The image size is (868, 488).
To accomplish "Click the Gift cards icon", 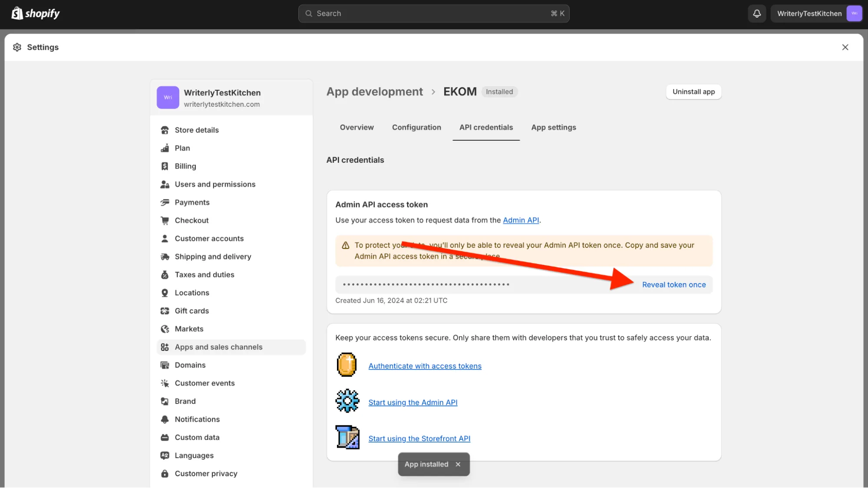I will 165,311.
